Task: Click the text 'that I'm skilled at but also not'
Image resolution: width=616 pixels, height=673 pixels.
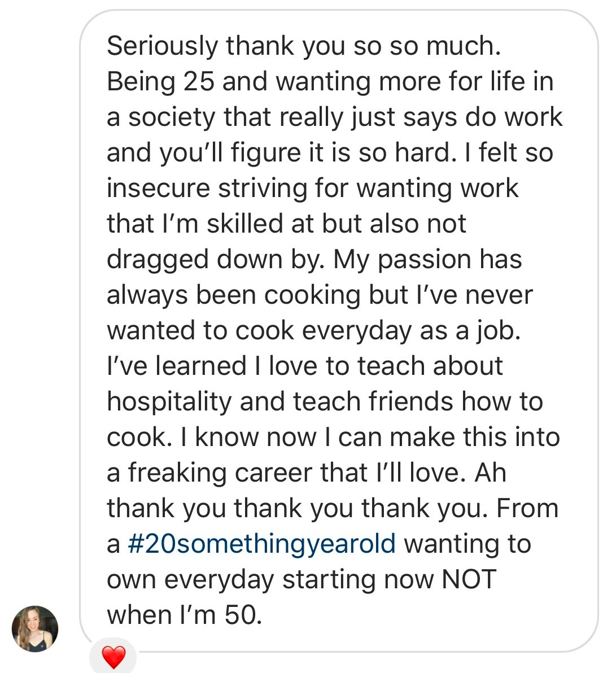Action: coord(286,224)
